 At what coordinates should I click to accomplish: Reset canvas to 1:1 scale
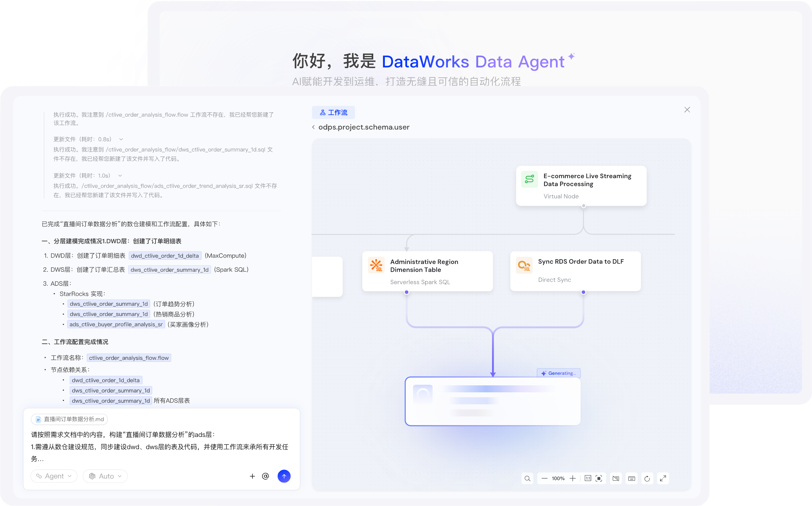pyautogui.click(x=588, y=478)
